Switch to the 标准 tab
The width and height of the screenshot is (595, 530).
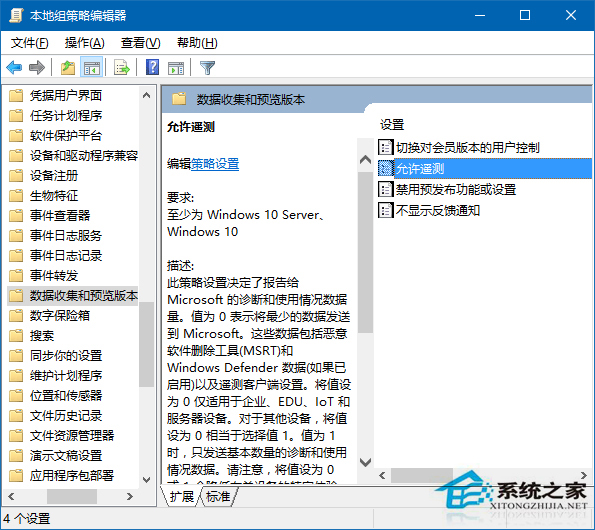218,496
